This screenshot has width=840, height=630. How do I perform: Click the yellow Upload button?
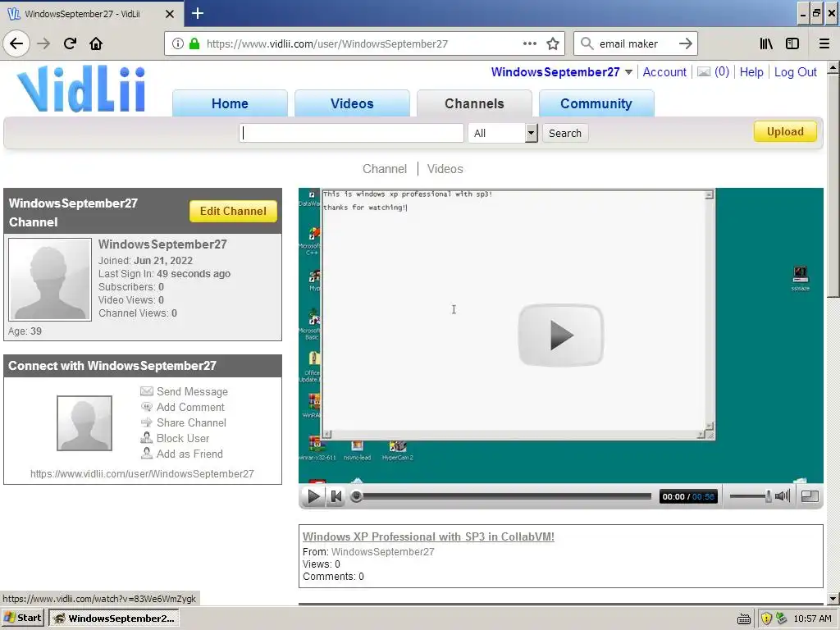785,131
